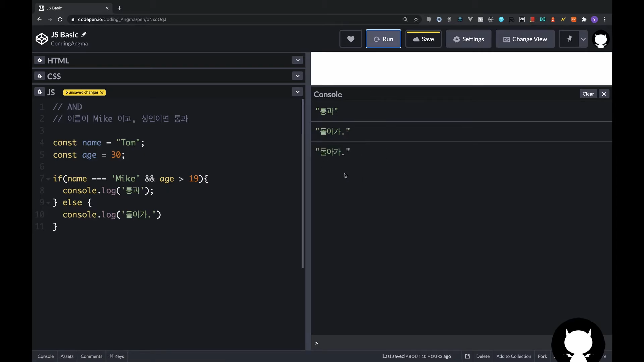
Task: Expand CSS editor options chevron
Action: click(x=297, y=76)
